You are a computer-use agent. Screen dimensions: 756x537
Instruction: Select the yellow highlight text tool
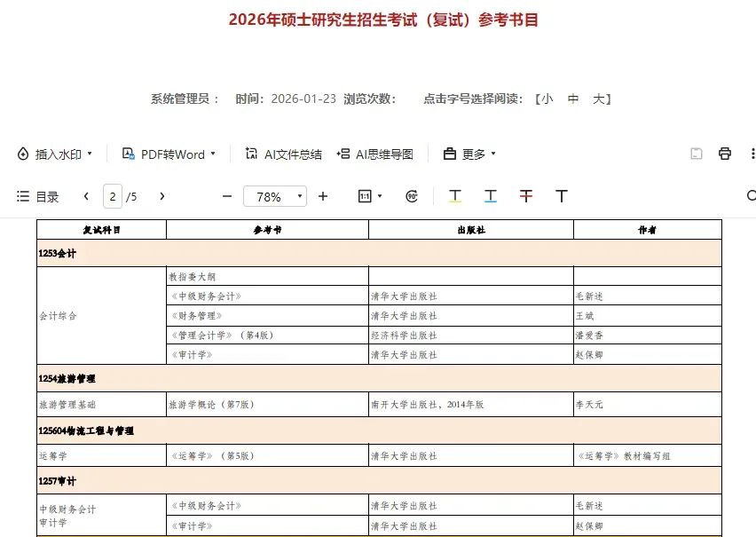coord(455,196)
